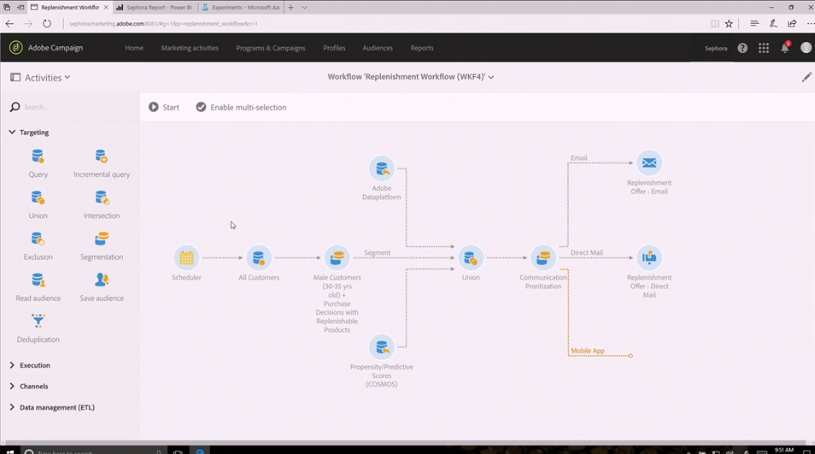Open the notifications bell icon

pyautogui.click(x=785, y=48)
